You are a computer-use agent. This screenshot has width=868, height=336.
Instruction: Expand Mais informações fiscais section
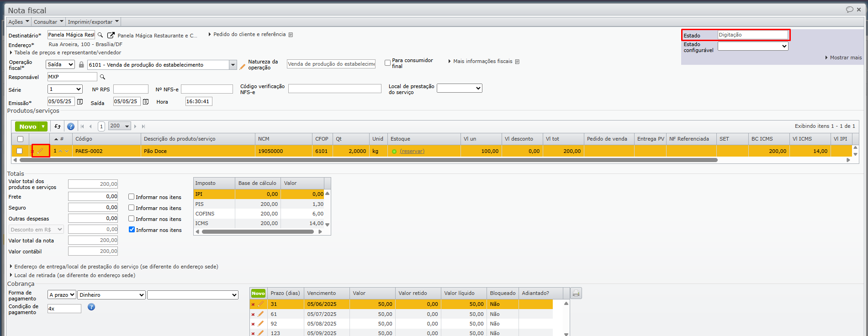[482, 61]
